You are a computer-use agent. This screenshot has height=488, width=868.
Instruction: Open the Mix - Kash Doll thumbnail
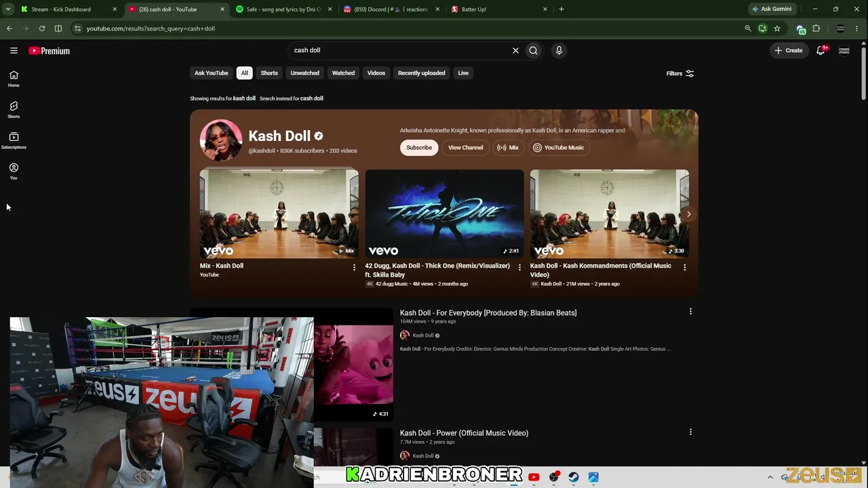(279, 213)
